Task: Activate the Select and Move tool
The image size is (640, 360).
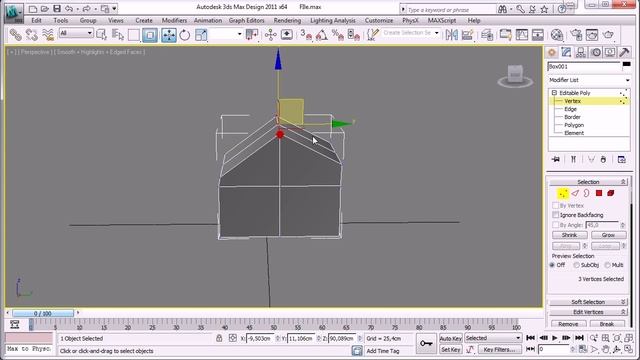Action: [169, 35]
